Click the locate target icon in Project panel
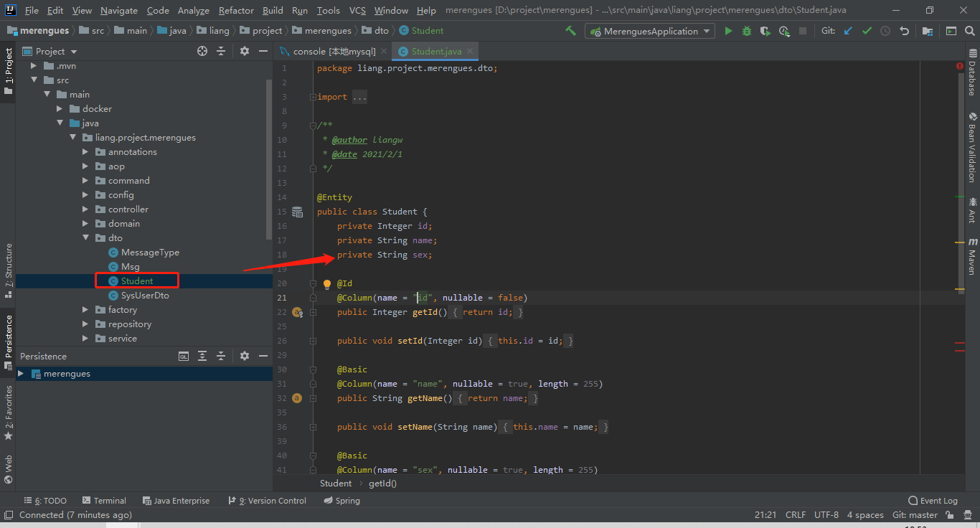The height and width of the screenshot is (528, 980). 202,51
